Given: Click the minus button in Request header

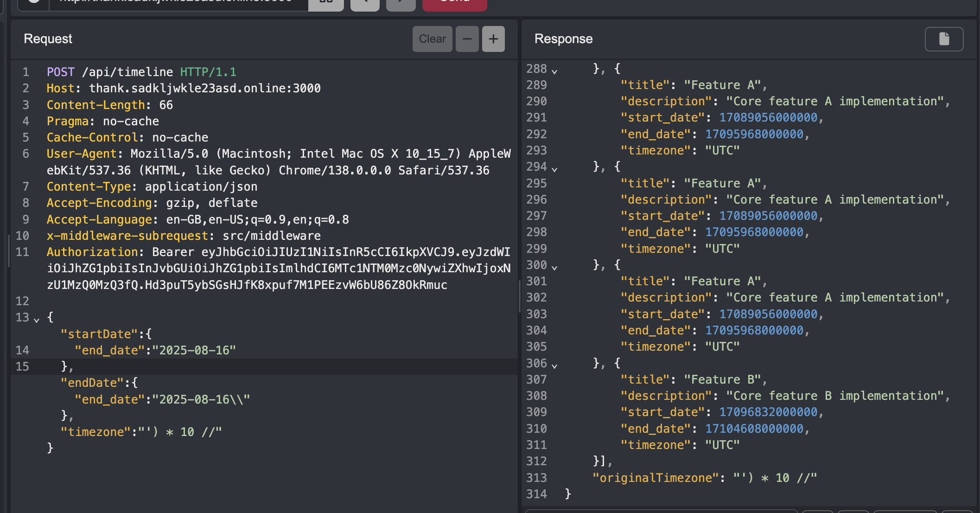Looking at the screenshot, I should [467, 39].
